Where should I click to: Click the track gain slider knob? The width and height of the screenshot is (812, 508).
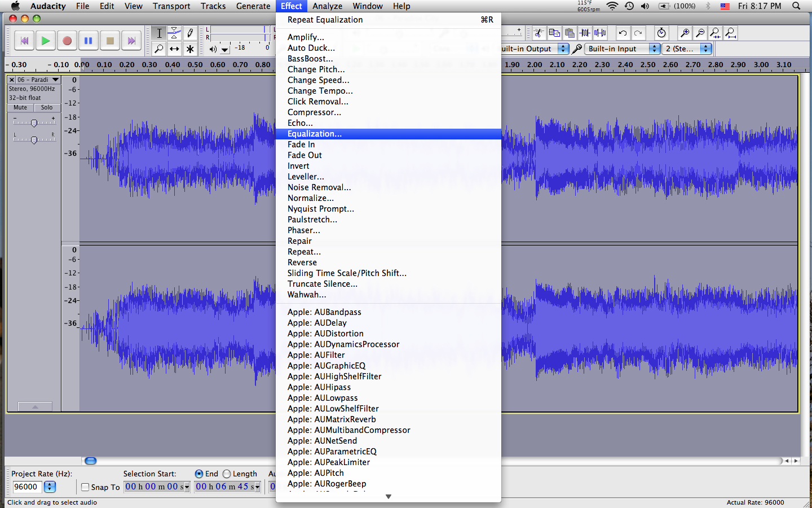click(34, 123)
